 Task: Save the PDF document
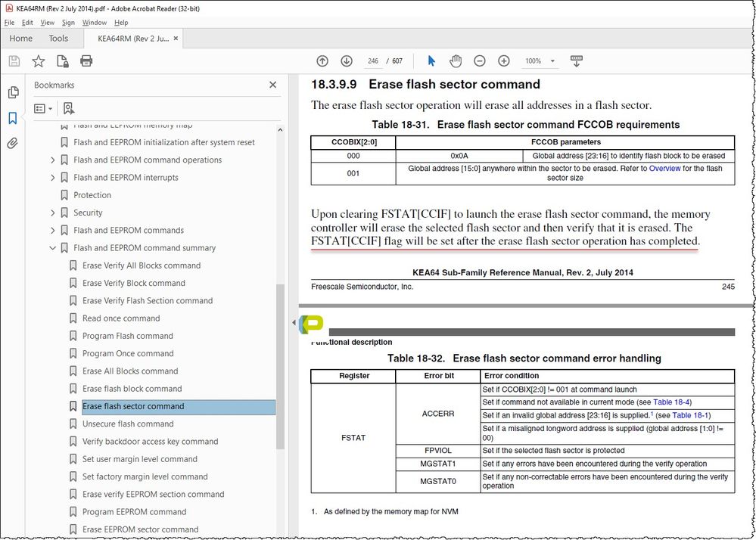click(14, 61)
